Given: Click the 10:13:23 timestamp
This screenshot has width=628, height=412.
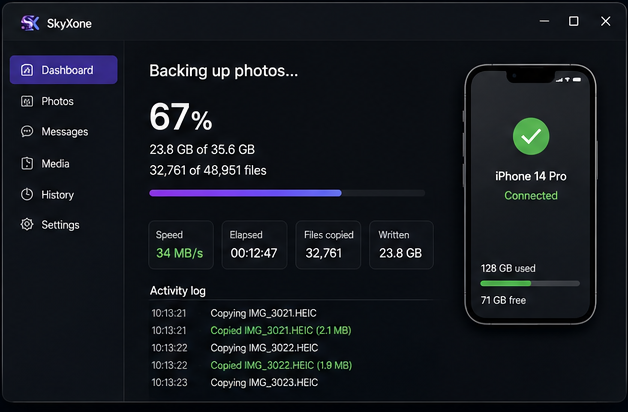Looking at the screenshot, I should click(169, 382).
